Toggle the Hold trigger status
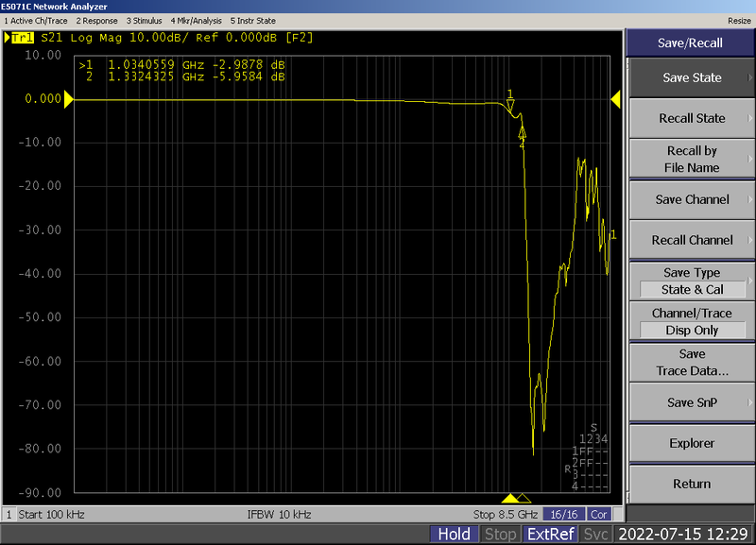Image resolution: width=756 pixels, height=545 pixels. coord(454,534)
